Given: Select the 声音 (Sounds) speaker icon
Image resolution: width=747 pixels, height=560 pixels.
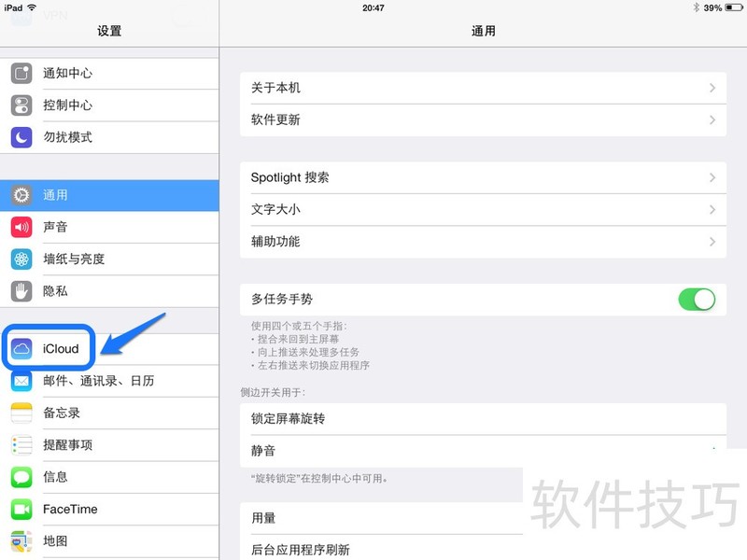Looking at the screenshot, I should pyautogui.click(x=21, y=227).
